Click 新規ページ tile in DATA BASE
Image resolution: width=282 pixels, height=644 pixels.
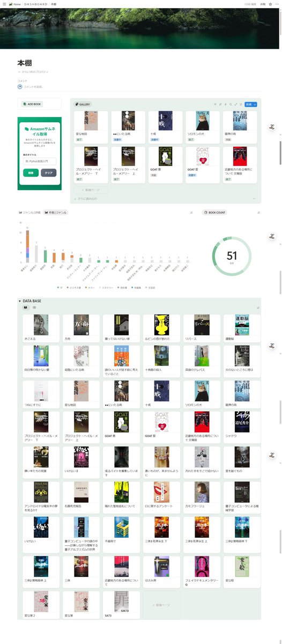[x=161, y=605]
